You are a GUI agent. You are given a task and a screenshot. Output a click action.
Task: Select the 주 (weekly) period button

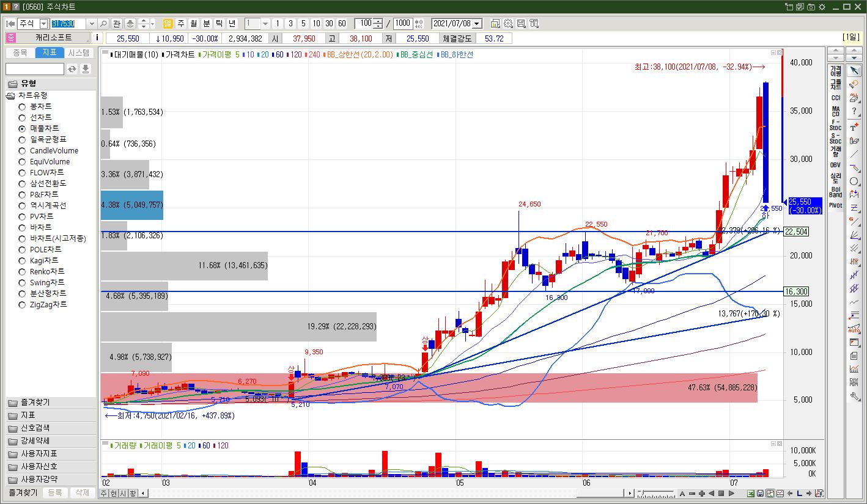181,24
